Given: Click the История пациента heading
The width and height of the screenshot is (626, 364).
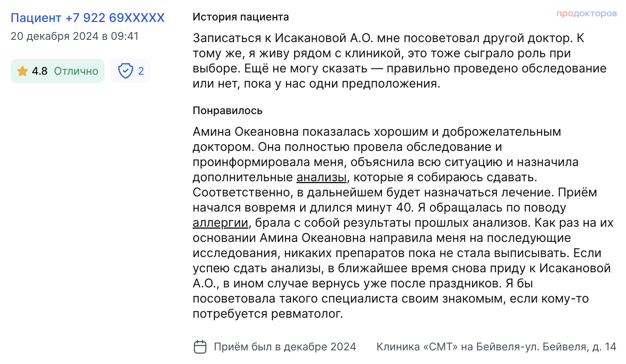Looking at the screenshot, I should (x=241, y=17).
